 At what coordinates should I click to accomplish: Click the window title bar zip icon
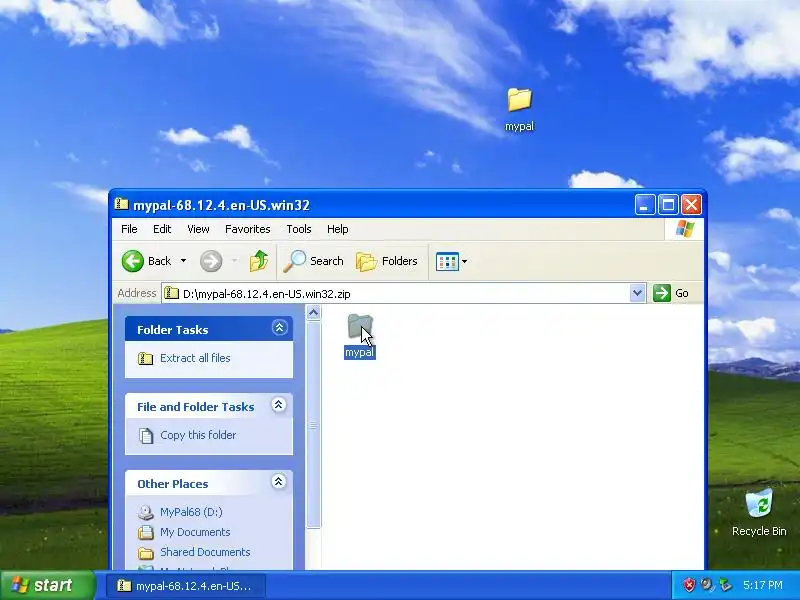click(x=121, y=204)
